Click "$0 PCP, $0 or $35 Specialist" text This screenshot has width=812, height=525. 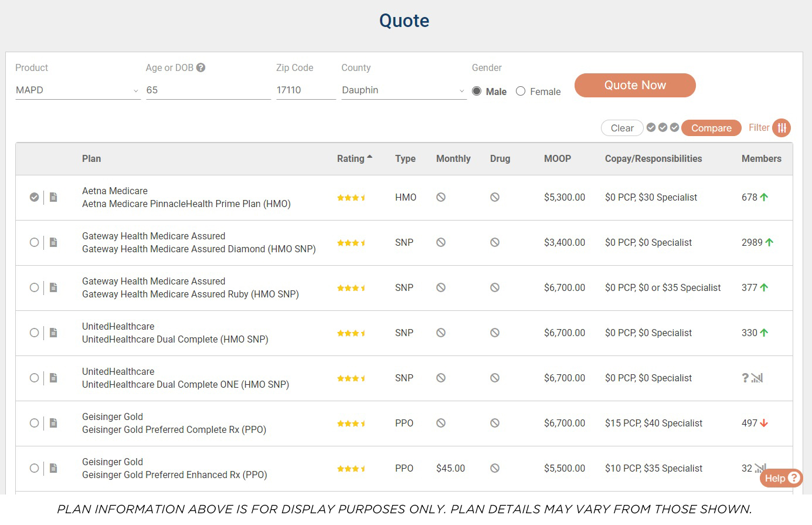click(x=663, y=287)
